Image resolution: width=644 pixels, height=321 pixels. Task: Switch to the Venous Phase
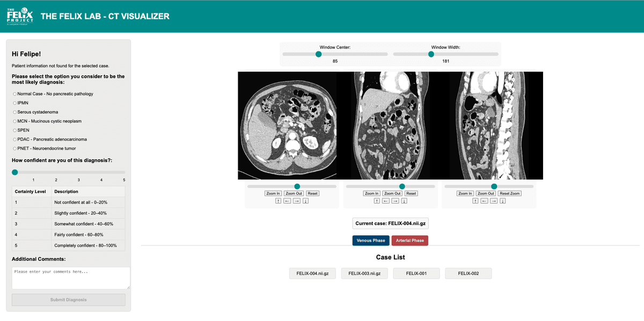pyautogui.click(x=371, y=241)
